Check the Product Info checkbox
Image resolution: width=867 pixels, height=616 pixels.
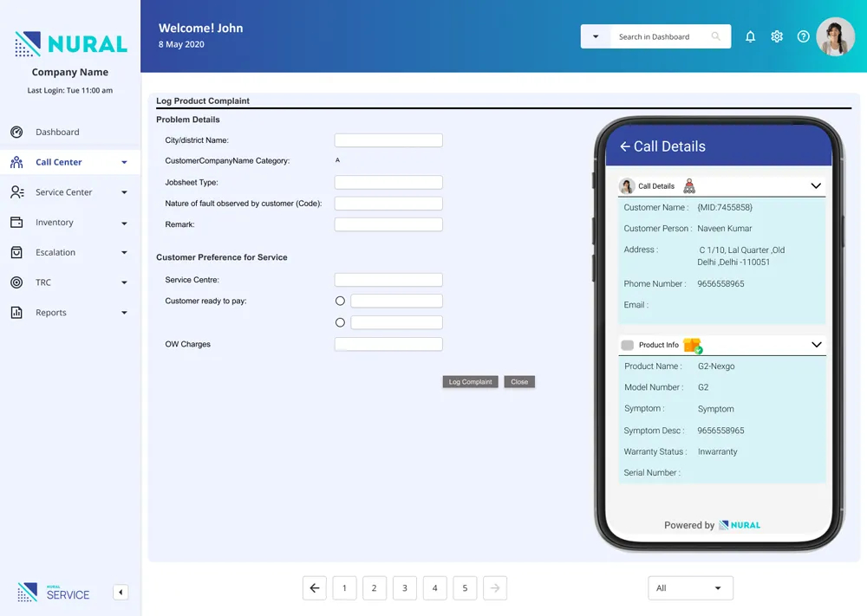(627, 344)
